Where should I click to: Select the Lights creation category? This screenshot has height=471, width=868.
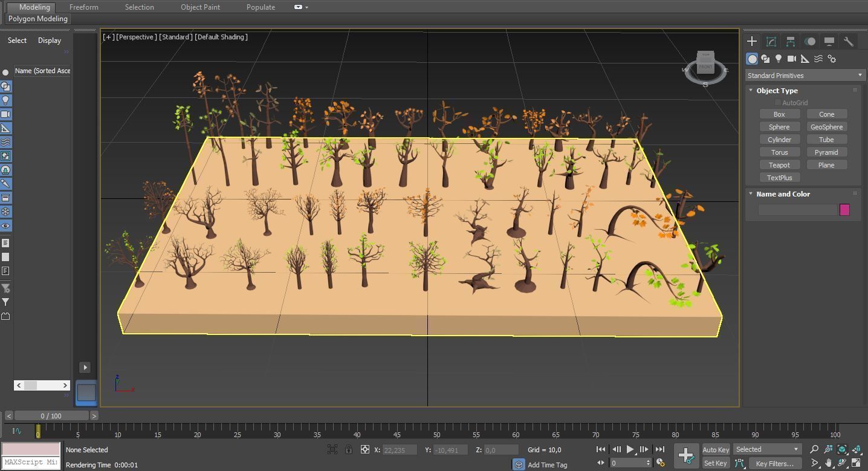pos(779,59)
